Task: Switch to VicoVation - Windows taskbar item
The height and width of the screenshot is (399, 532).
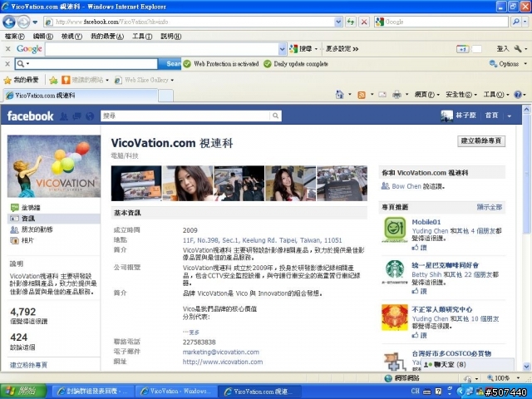Action: [x=177, y=392]
